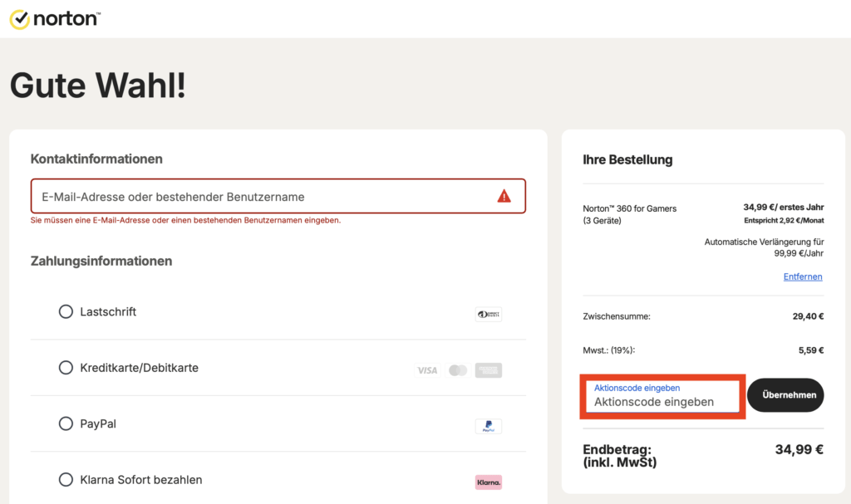Click the 5,59 € tax value

click(811, 350)
